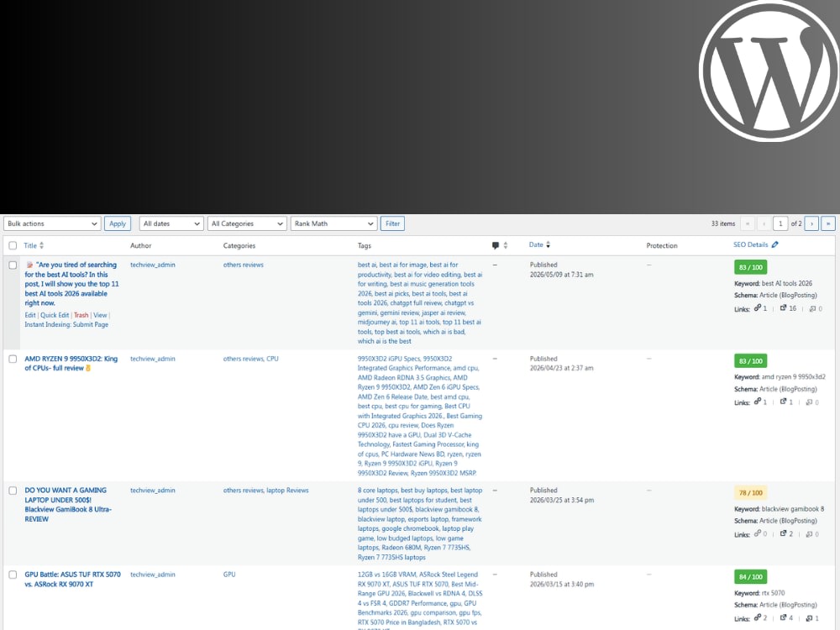Screen dimensions: 840x630
Task: Click the external links icon in Blackview row
Action: click(783, 533)
